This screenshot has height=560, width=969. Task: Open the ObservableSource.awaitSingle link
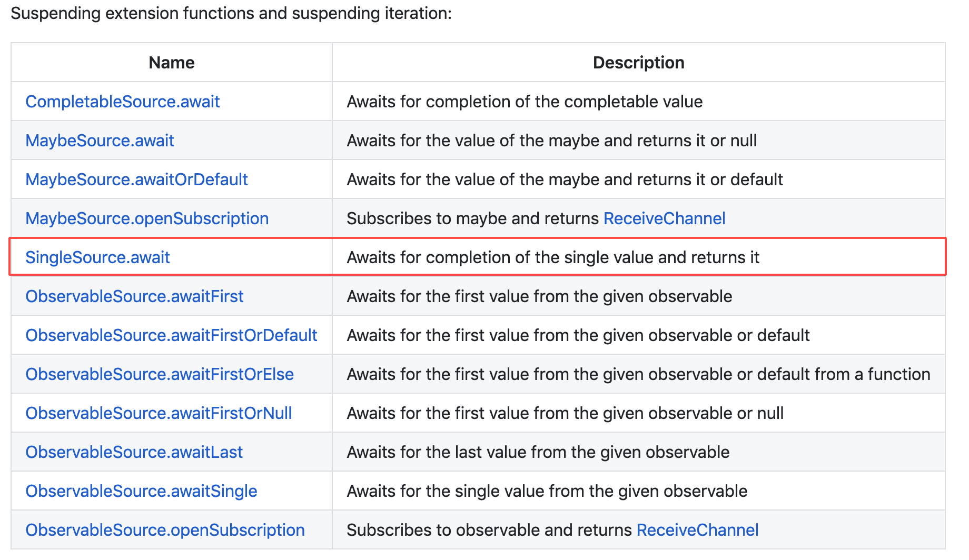[x=141, y=491]
